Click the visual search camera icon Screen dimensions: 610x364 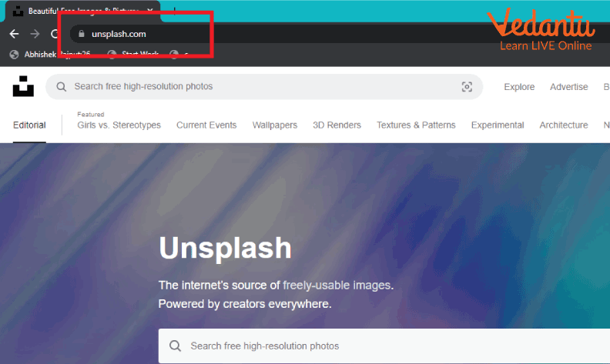[x=467, y=87]
